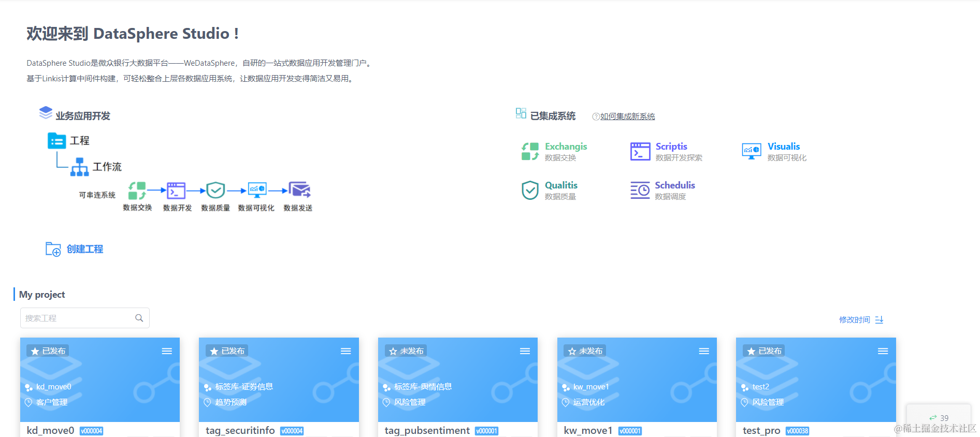Click the 趋势预测 label on card
Viewport: 980px width, 437px height.
[231, 402]
